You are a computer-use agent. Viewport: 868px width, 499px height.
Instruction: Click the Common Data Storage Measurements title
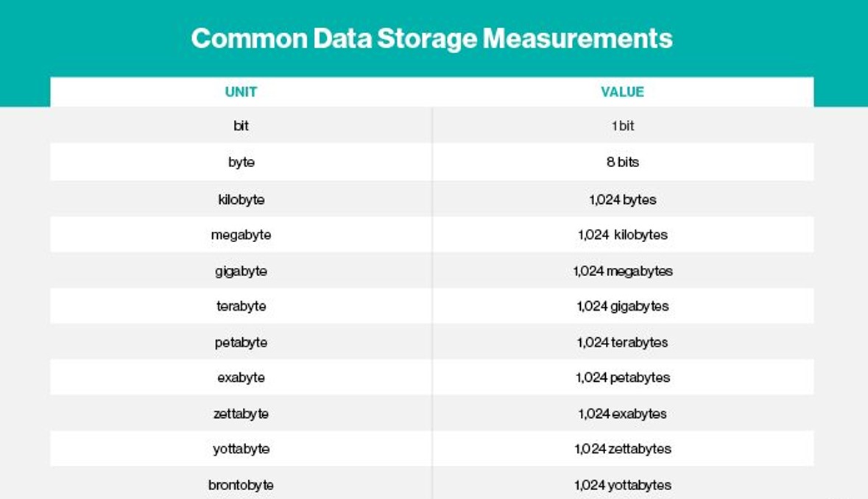(x=431, y=38)
